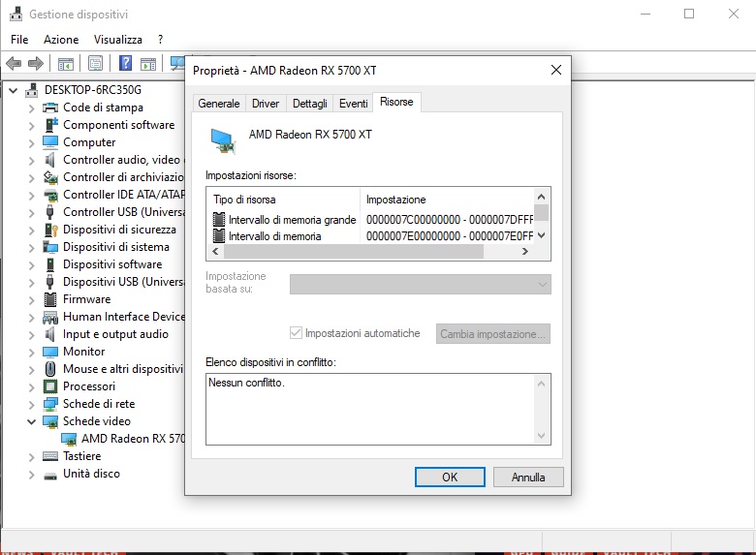This screenshot has width=756, height=555.
Task: Click the resource list horizontal scrollbar thumb
Action: (x=354, y=251)
